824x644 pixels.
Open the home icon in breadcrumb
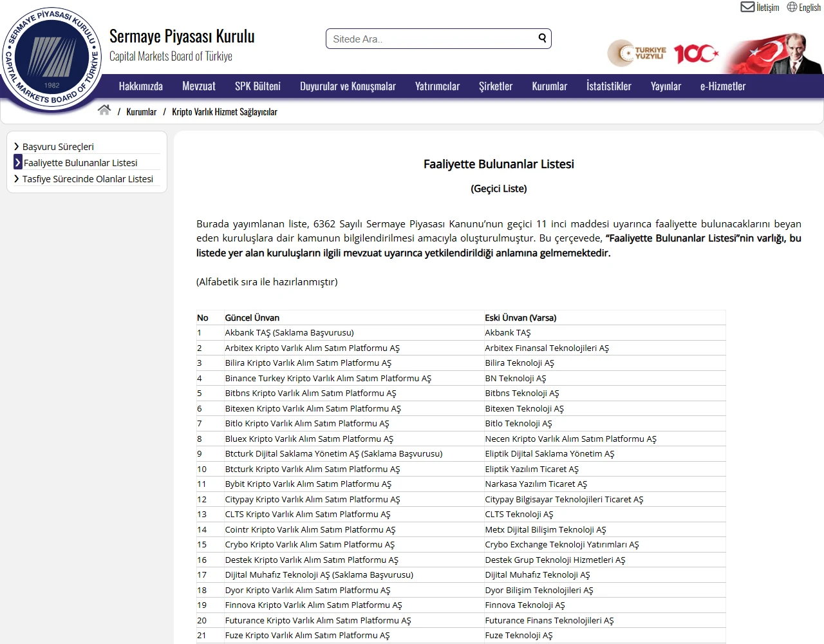(104, 110)
